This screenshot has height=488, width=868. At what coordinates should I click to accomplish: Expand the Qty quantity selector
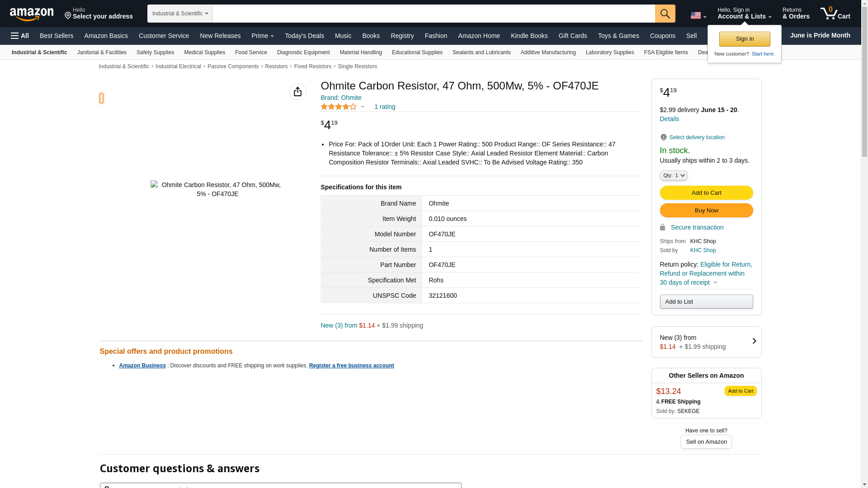pyautogui.click(x=673, y=175)
